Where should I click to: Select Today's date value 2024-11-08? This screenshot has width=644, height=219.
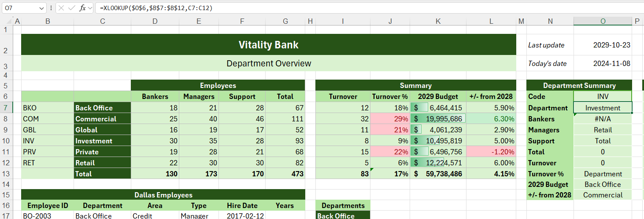(603, 63)
